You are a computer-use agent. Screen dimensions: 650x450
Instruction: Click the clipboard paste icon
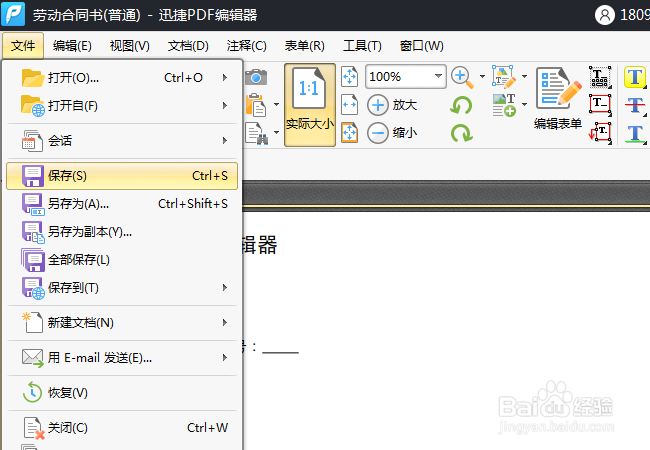click(x=256, y=105)
